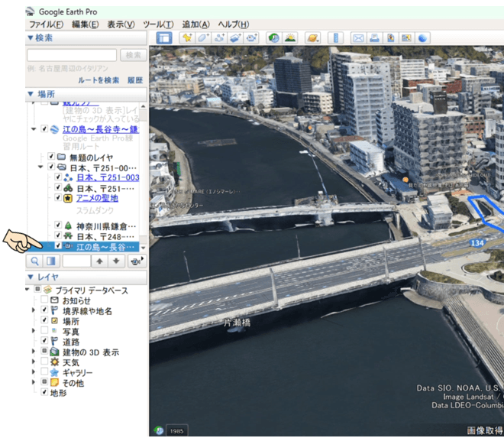The width and height of the screenshot is (504, 438).
Task: Collapse the プライマリ データベース tree node
Action: click(x=27, y=290)
